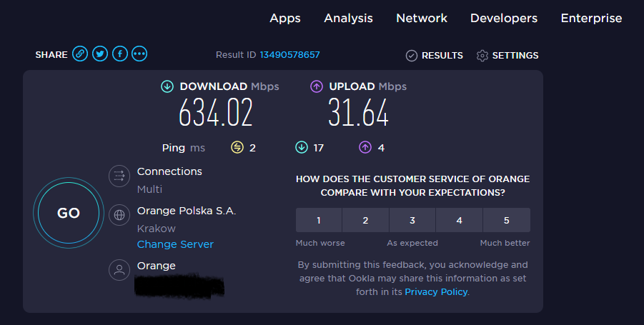Open the Privacy Policy link
Screen dimensions: 644x325
coord(436,292)
